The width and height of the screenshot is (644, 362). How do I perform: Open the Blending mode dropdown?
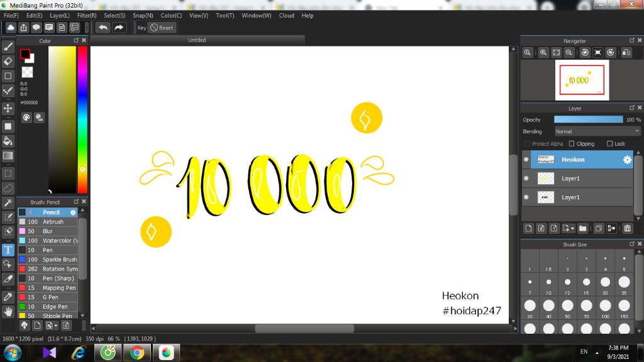tap(597, 131)
